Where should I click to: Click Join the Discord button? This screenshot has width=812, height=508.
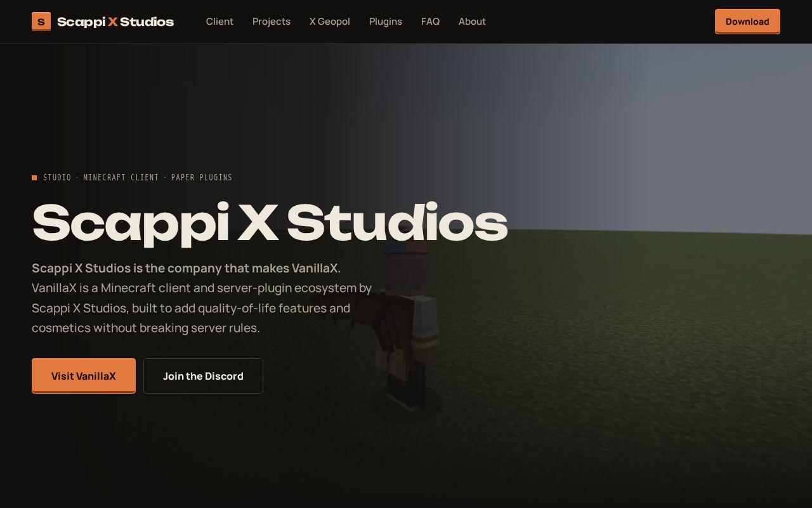[203, 376]
